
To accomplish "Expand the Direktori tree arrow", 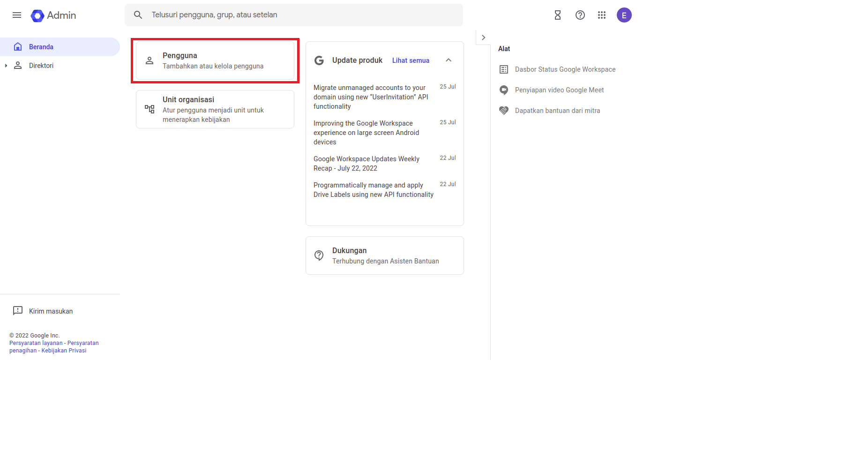I will click(6, 66).
